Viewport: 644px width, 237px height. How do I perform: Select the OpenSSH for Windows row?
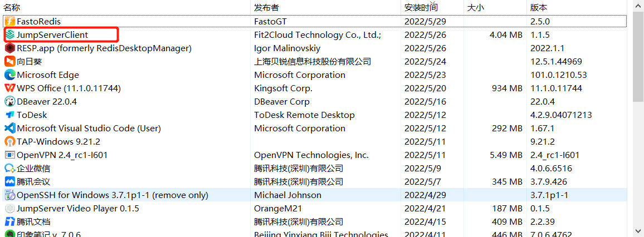click(x=315, y=195)
